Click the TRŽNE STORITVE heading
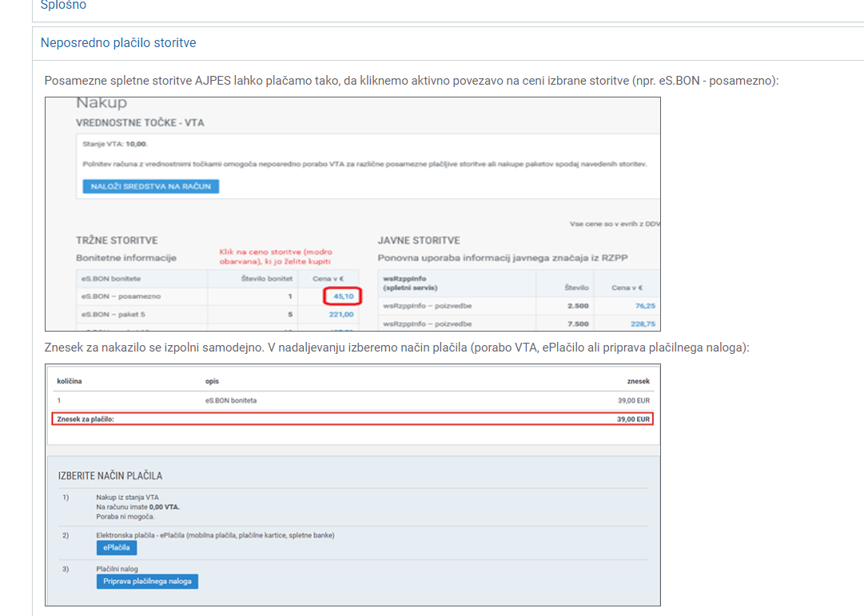 click(x=117, y=240)
